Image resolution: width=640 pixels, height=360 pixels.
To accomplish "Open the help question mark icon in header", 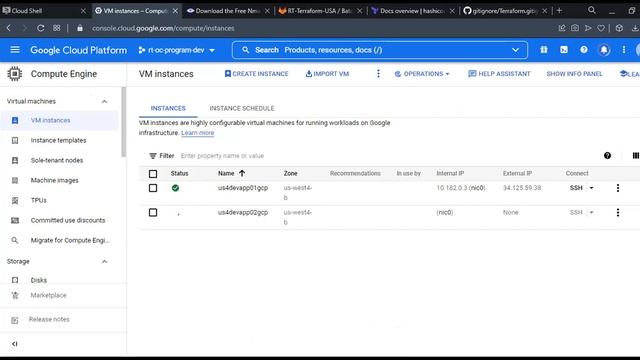I will click(584, 50).
